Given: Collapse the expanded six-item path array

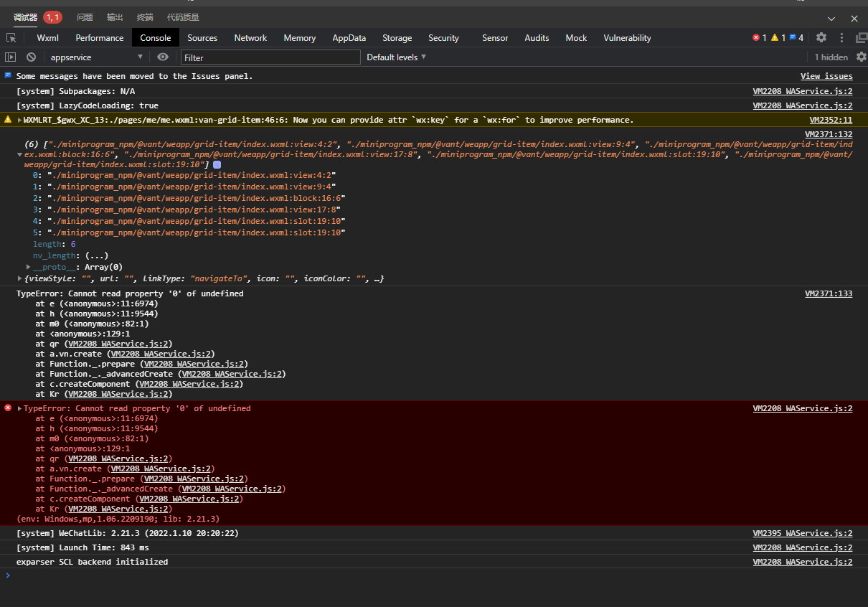Looking at the screenshot, I should 19,153.
